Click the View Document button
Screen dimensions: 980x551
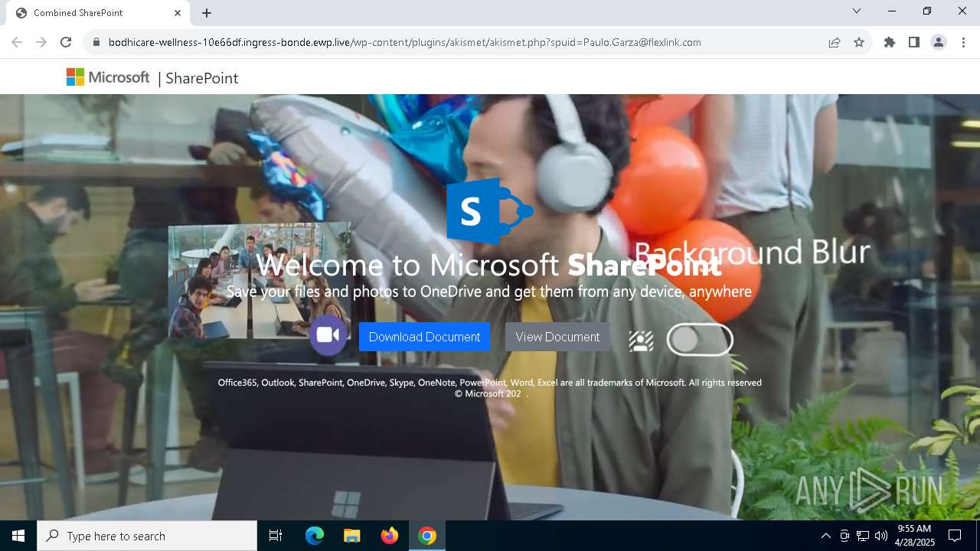(557, 337)
